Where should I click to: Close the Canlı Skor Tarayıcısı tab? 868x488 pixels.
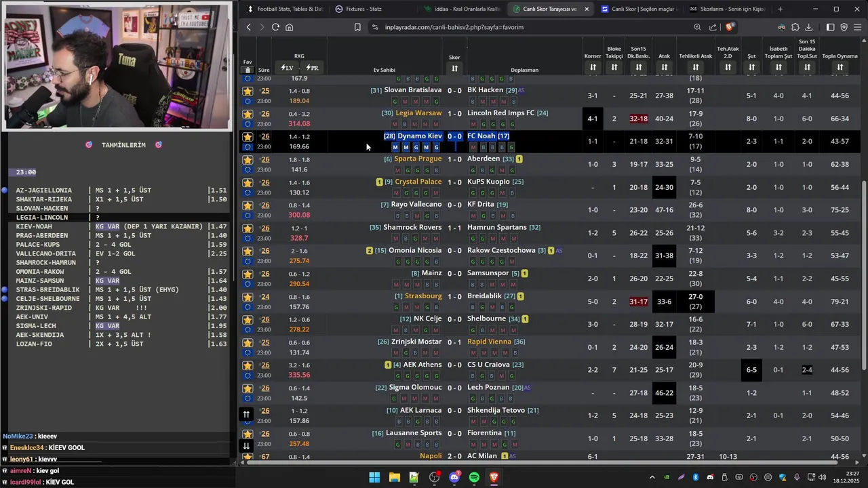[x=587, y=9]
